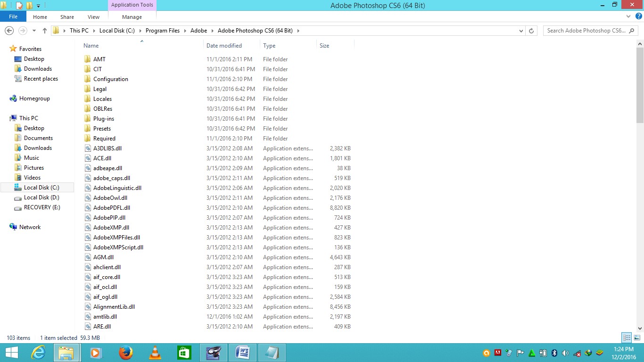Select the AlignmentLib.dll file

[x=114, y=307]
